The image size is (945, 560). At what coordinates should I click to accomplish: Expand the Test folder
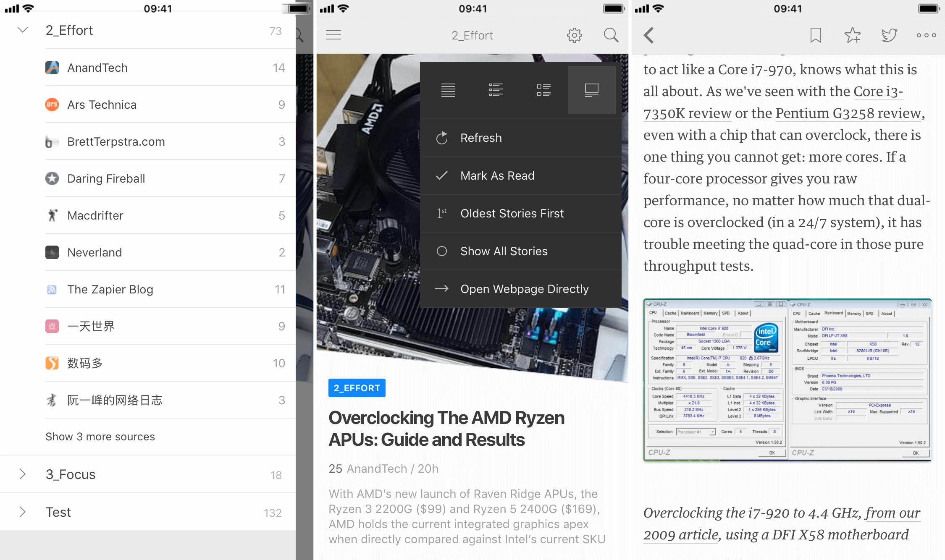click(x=23, y=512)
